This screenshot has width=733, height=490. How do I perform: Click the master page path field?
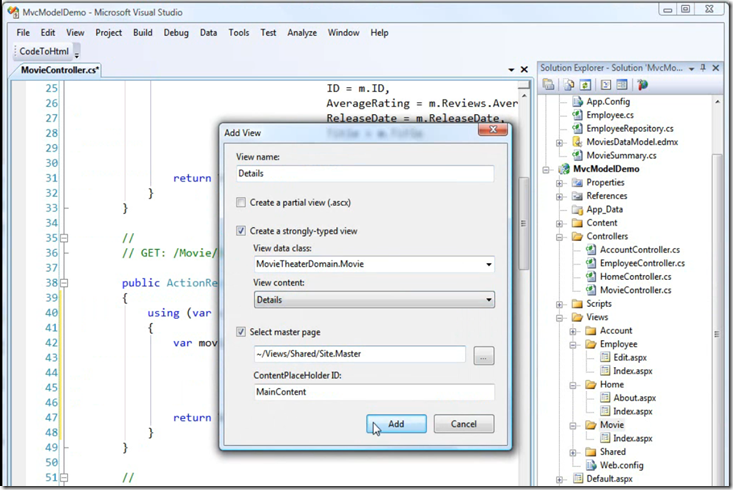[359, 354]
